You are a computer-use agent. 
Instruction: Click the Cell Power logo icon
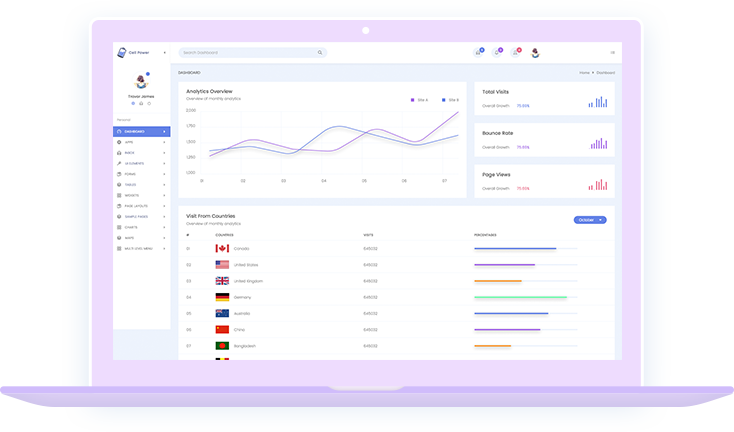point(121,52)
